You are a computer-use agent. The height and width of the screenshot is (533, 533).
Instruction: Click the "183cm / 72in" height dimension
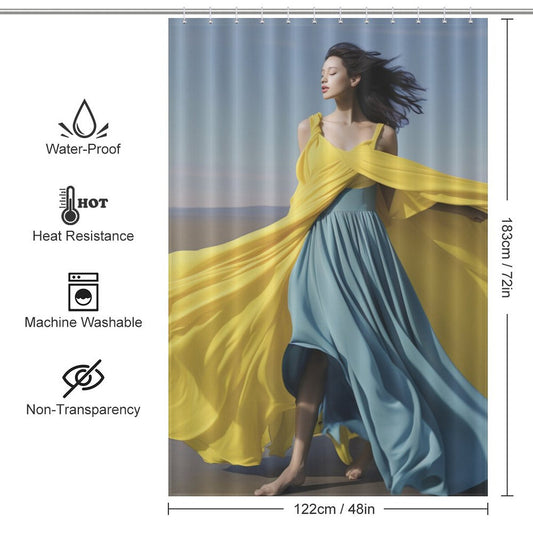point(507,258)
